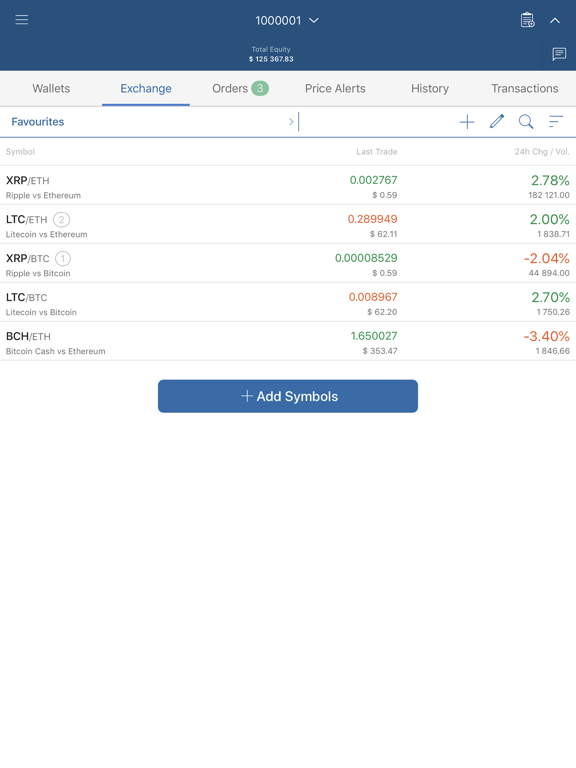Click the -2.04% change value
Screen dimensions: 576x768
click(547, 258)
